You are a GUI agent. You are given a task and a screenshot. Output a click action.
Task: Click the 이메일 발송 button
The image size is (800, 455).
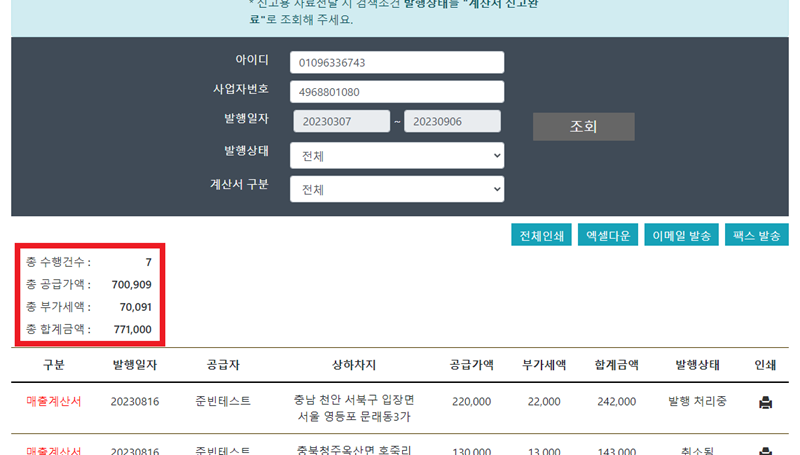coord(681,235)
